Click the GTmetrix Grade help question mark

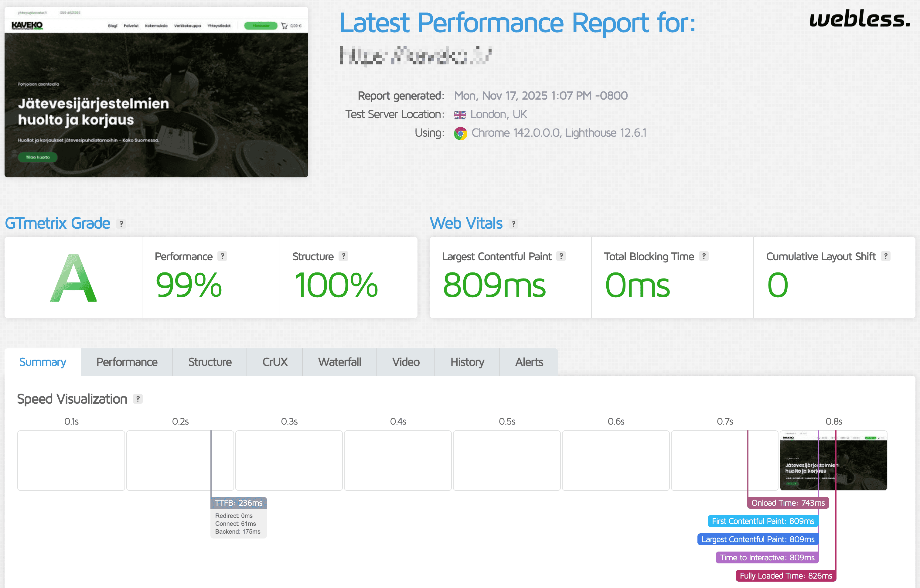[121, 224]
